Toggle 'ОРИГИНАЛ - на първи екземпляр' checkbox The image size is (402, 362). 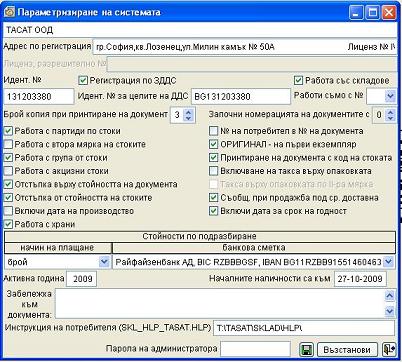coord(213,144)
